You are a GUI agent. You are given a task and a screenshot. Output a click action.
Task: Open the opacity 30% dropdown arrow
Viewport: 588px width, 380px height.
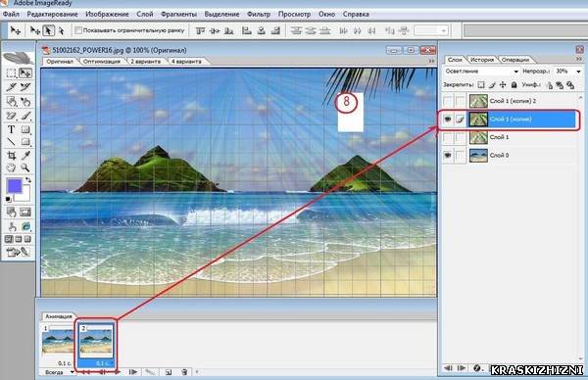click(x=578, y=71)
